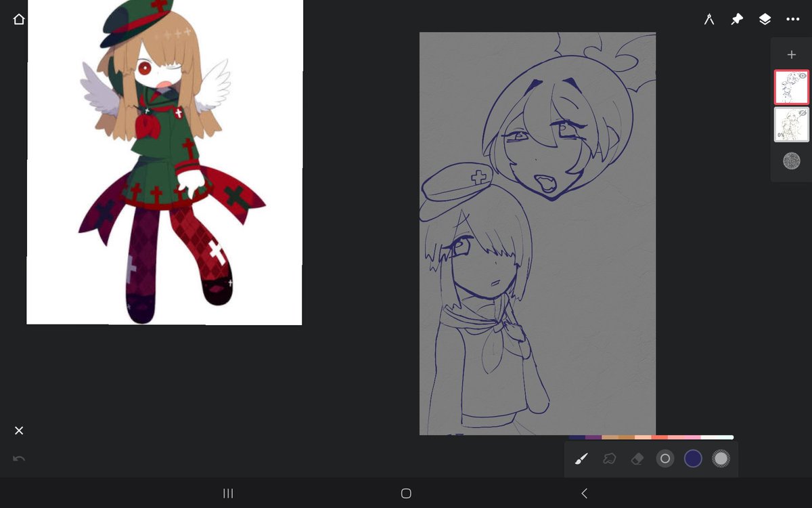The image size is (812, 508).
Task: Open Android recent apps button
Action: click(x=228, y=493)
